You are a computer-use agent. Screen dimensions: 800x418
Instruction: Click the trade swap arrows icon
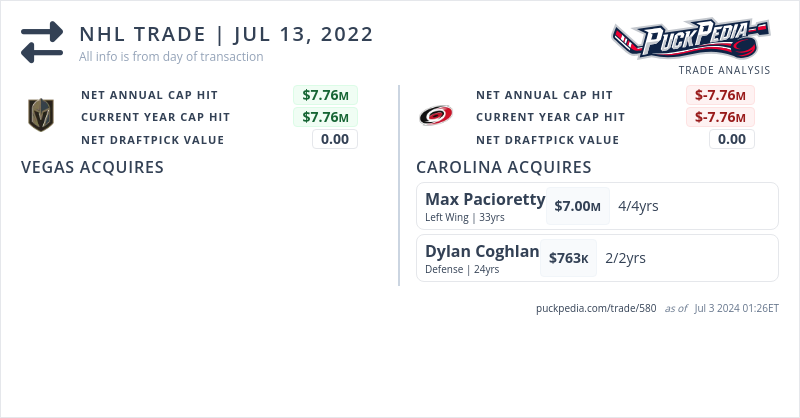coord(42,42)
